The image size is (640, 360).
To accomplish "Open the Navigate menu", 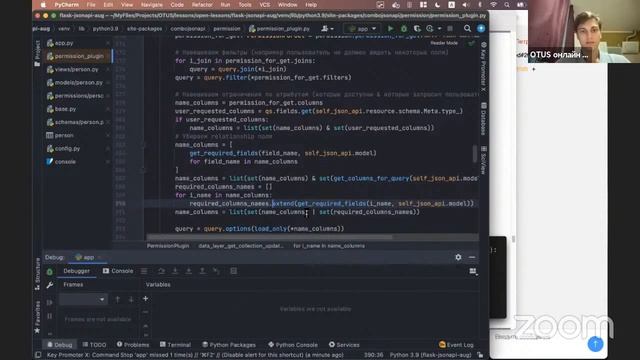I will point(151,5).
